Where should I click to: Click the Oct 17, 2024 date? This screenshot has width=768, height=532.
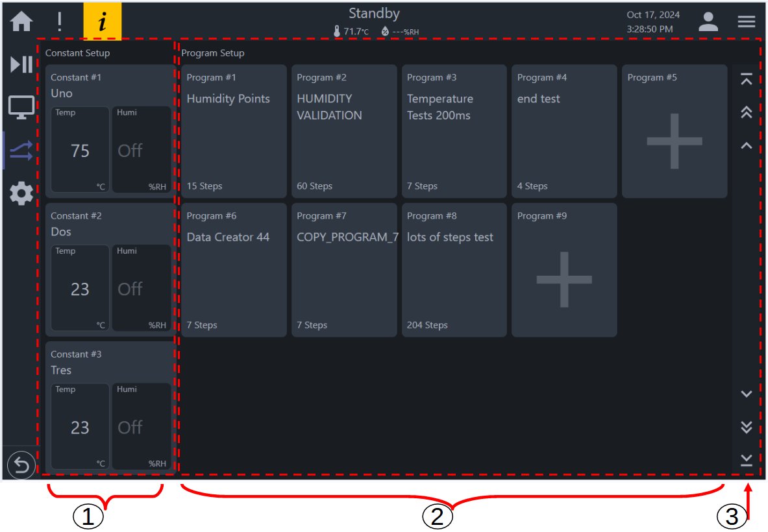coord(653,15)
